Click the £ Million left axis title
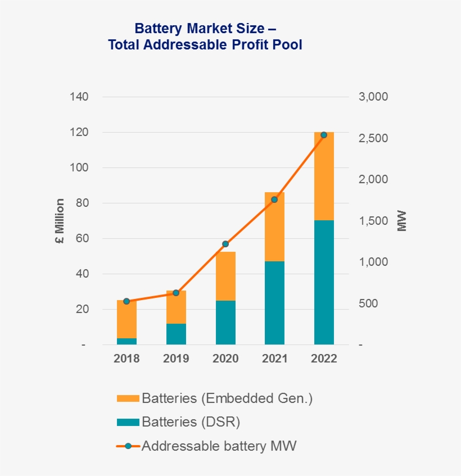Image resolution: width=461 pixels, height=476 pixels. click(60, 221)
